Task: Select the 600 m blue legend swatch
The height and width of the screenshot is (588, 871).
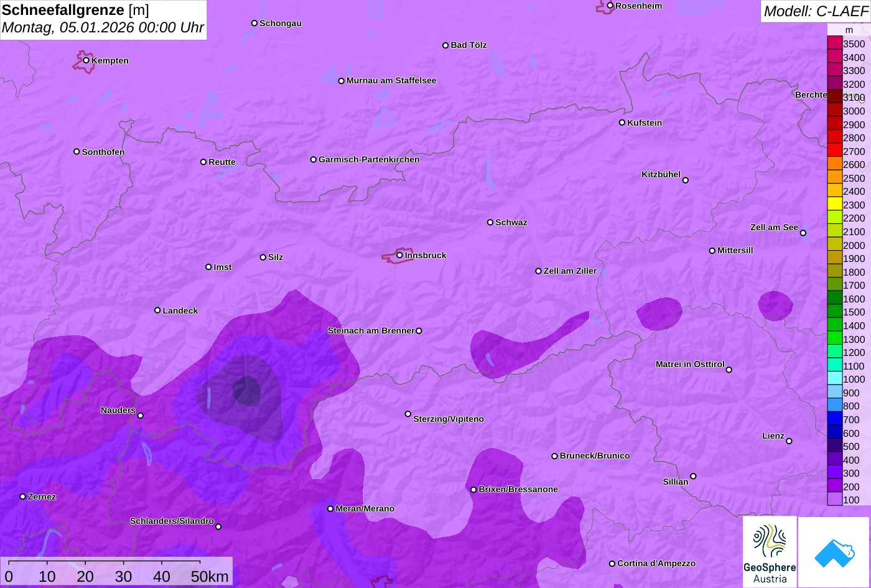Action: tap(835, 432)
